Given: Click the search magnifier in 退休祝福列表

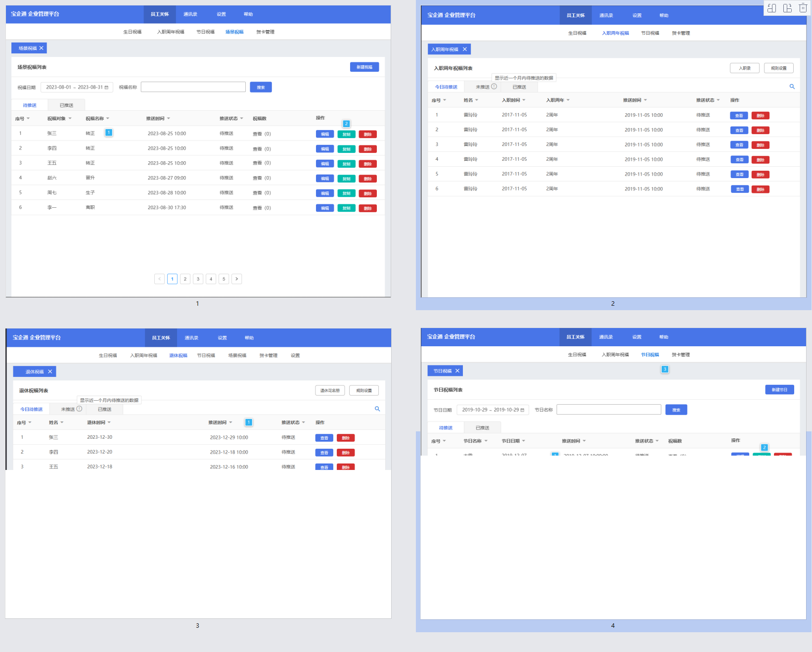Looking at the screenshot, I should click(x=377, y=409).
